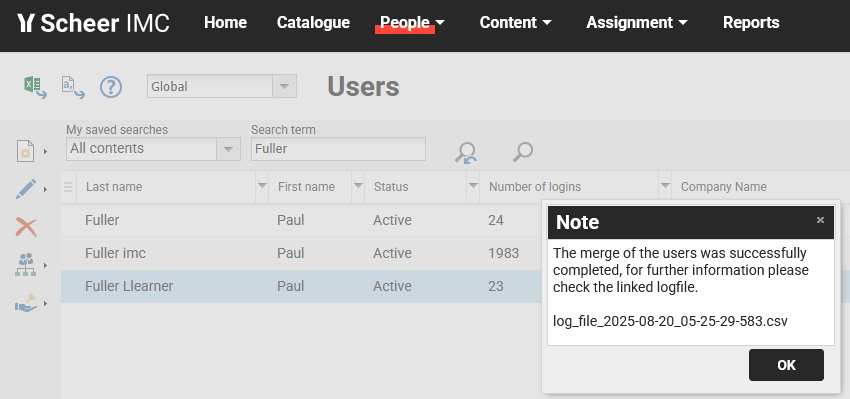Screen dimensions: 850x399
Task: Expand the arrow beside the create document icon
Action: (46, 151)
